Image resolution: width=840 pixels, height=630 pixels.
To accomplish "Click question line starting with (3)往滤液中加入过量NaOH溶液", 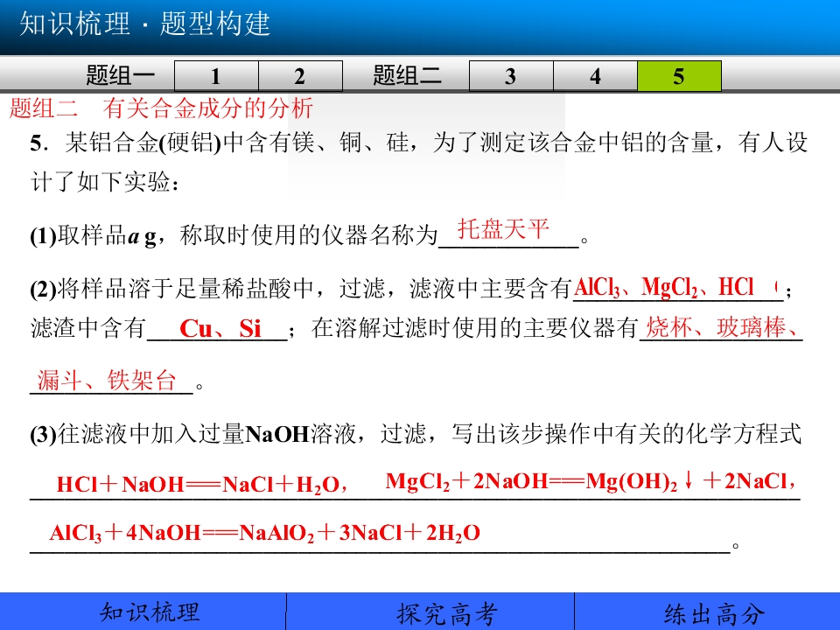I will coord(416,434).
